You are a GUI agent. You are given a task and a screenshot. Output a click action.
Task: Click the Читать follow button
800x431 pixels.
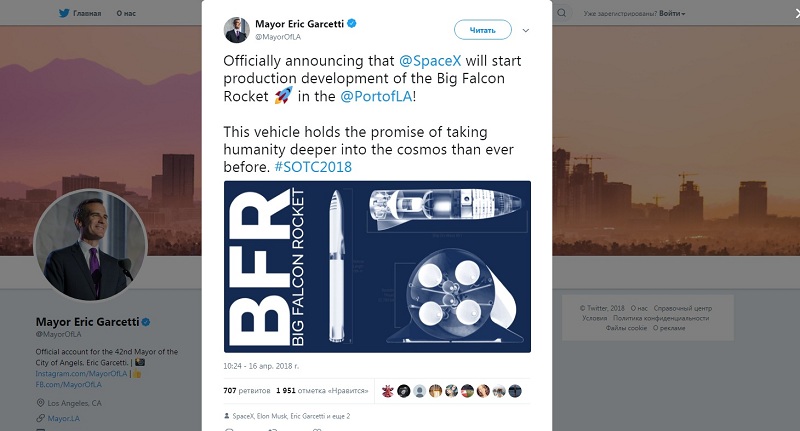[483, 30]
